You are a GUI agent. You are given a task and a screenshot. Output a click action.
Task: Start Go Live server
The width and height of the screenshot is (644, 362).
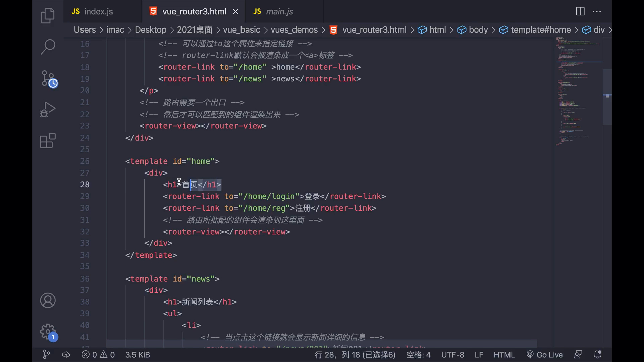click(545, 355)
